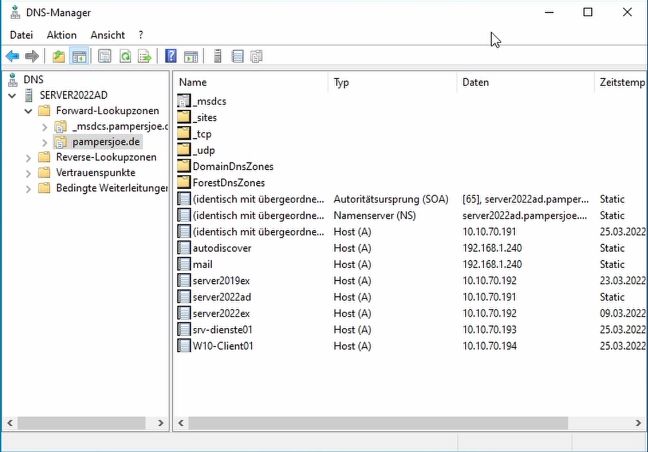648x452 pixels.
Task: Sort by the Name column header
Action: [251, 82]
